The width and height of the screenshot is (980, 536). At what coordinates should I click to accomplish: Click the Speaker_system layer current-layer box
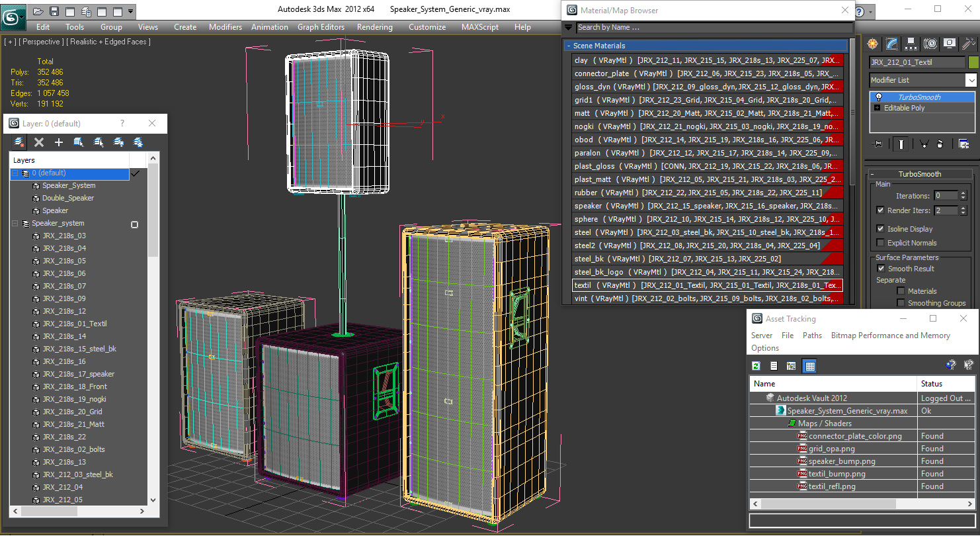pos(135,224)
